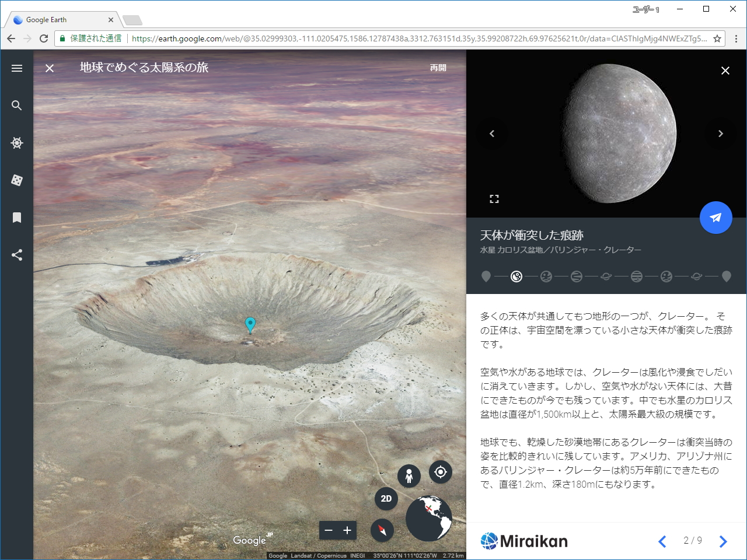Open the Voyager explorer

click(16, 143)
